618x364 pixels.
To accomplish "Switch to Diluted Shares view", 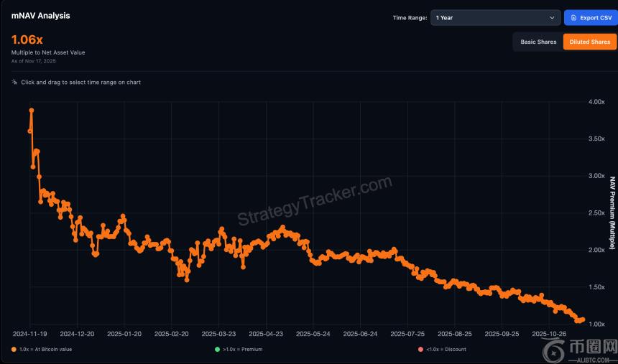I will 589,42.
